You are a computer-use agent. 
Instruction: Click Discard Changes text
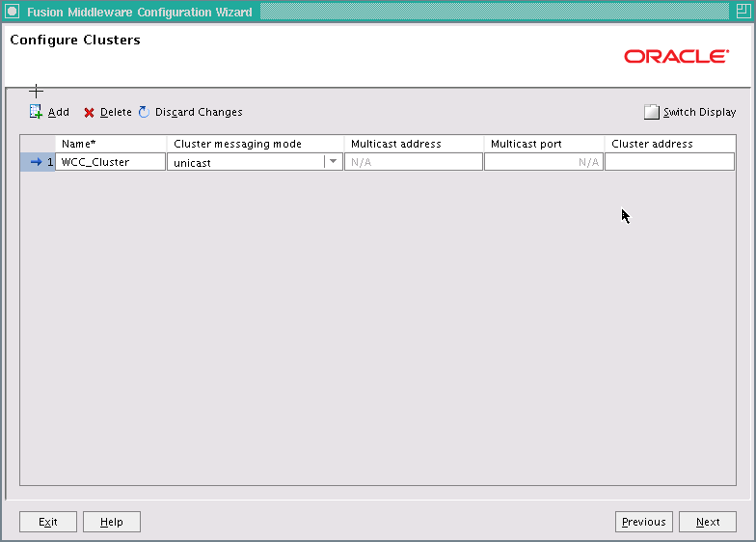click(199, 112)
